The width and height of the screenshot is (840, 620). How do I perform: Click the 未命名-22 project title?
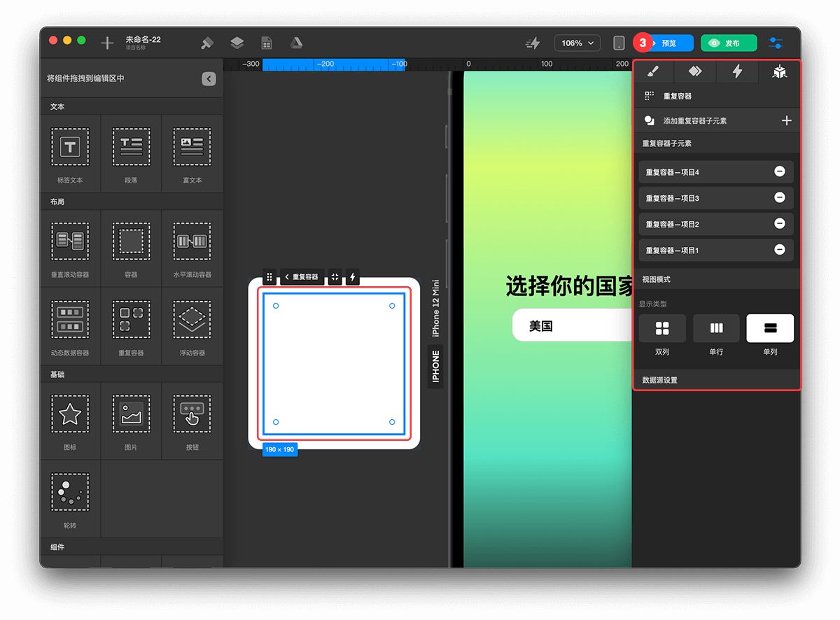pyautogui.click(x=143, y=40)
